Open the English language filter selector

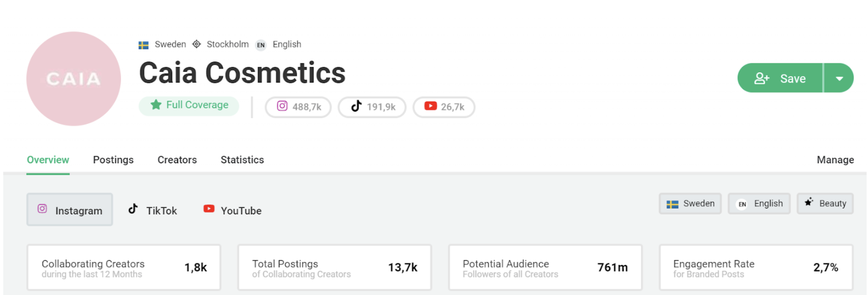click(x=759, y=203)
